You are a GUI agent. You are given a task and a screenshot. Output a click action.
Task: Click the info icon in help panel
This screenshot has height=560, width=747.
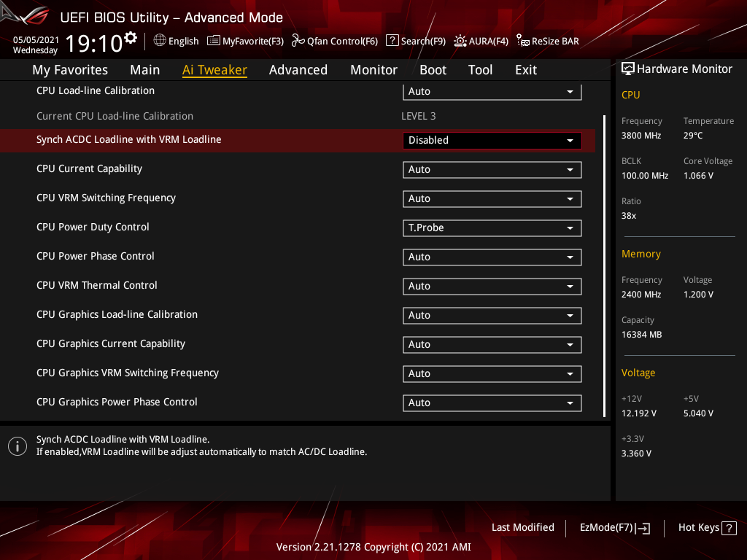[x=18, y=446]
